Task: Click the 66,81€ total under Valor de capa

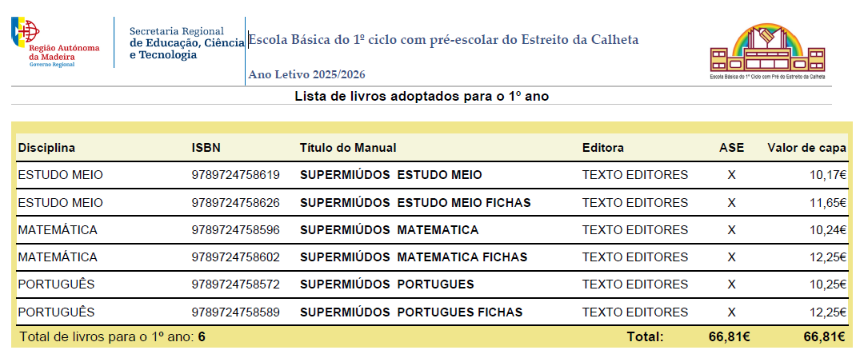Action: point(824,336)
